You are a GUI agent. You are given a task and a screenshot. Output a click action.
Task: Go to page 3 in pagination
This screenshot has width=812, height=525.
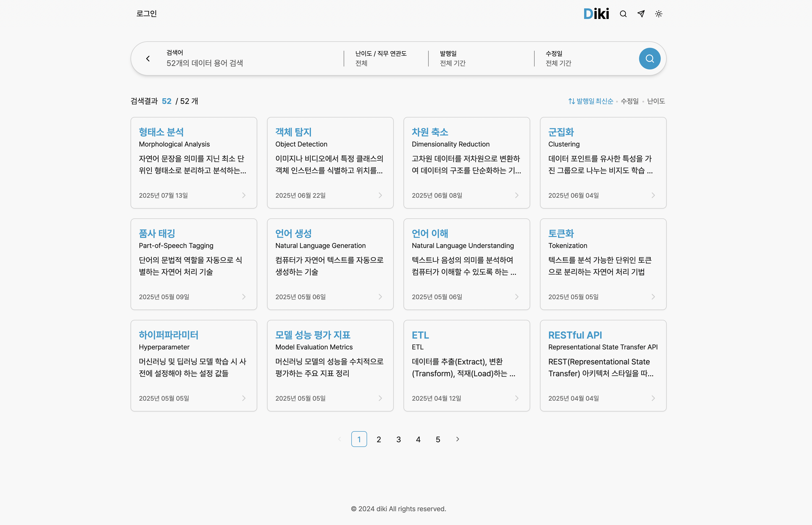click(398, 440)
